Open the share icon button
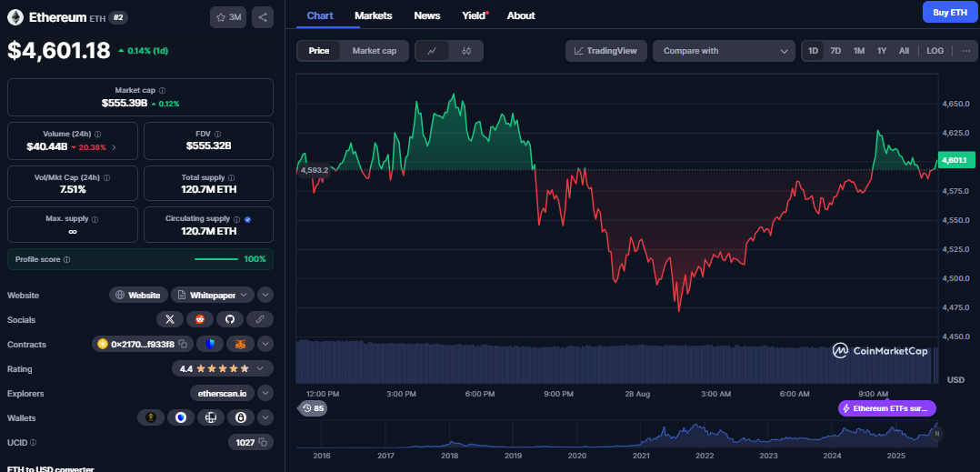This screenshot has width=980, height=472. coord(263,17)
